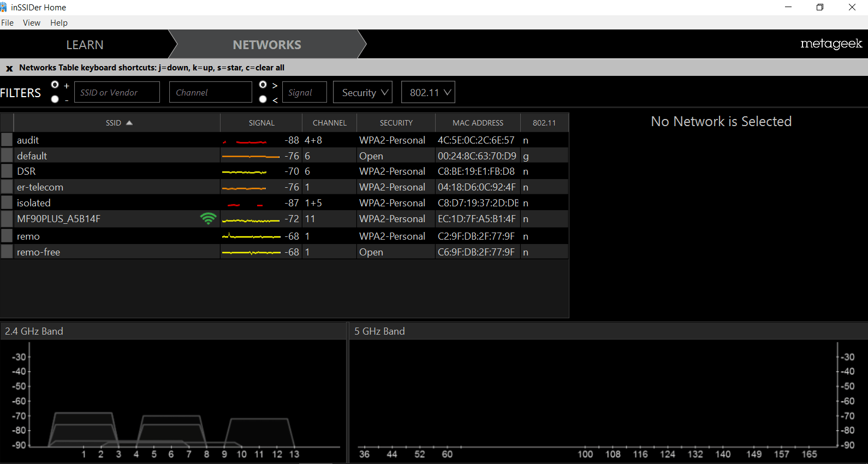
Task: Select the DSR network row
Action: [284, 171]
